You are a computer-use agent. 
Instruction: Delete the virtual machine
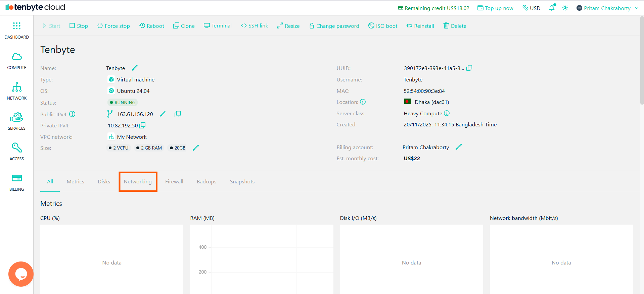(x=455, y=26)
